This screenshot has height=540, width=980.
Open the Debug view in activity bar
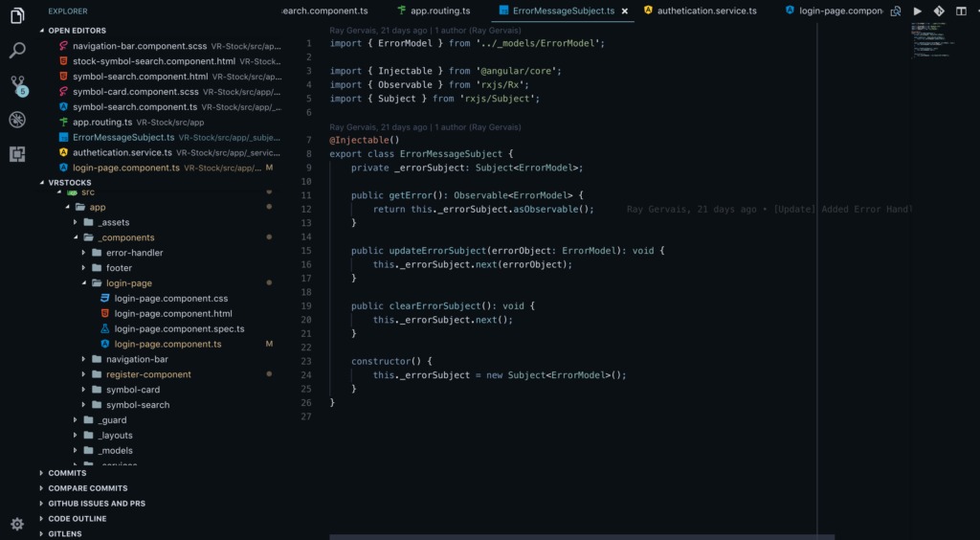point(17,120)
